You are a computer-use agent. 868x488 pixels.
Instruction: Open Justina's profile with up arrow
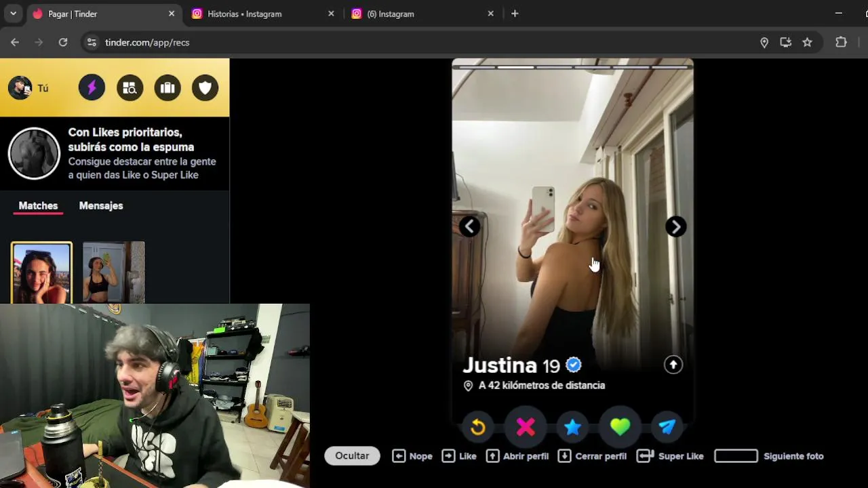click(x=673, y=365)
